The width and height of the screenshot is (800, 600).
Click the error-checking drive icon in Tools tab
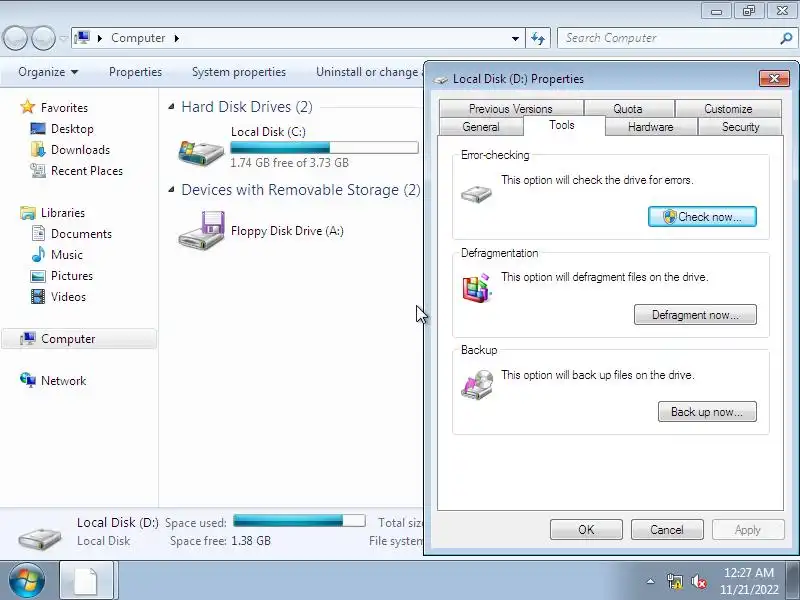(477, 194)
